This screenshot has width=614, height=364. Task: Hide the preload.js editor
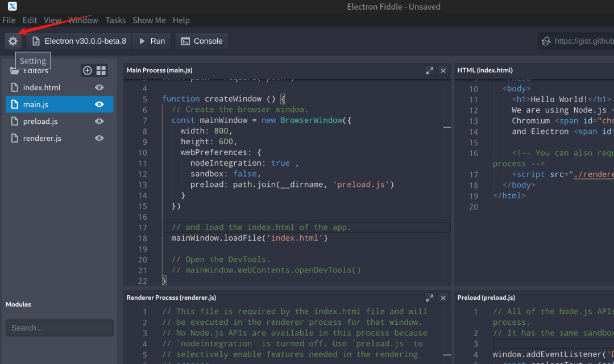(x=98, y=121)
